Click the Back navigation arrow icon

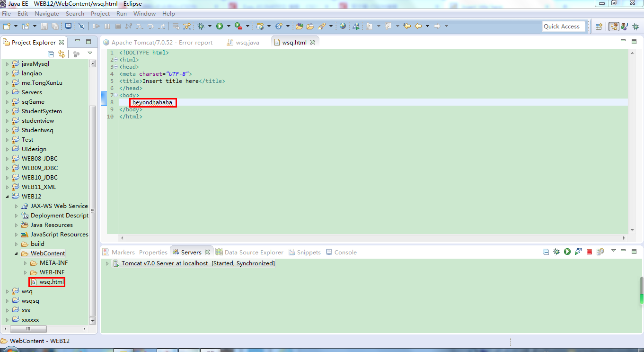click(418, 27)
